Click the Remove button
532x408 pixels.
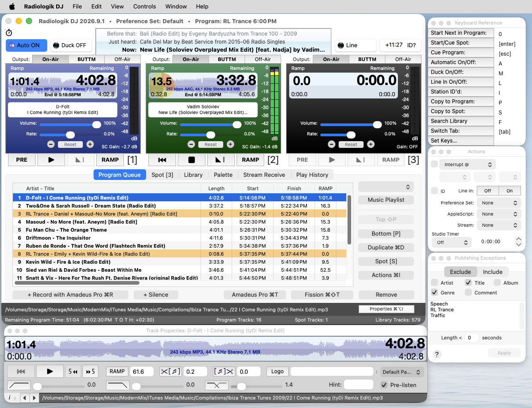tap(386, 295)
